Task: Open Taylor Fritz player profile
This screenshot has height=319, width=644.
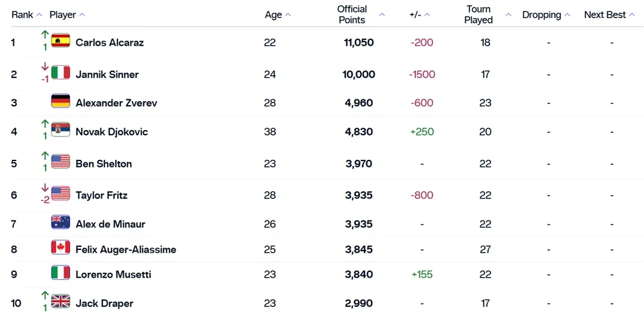Action: 101,195
